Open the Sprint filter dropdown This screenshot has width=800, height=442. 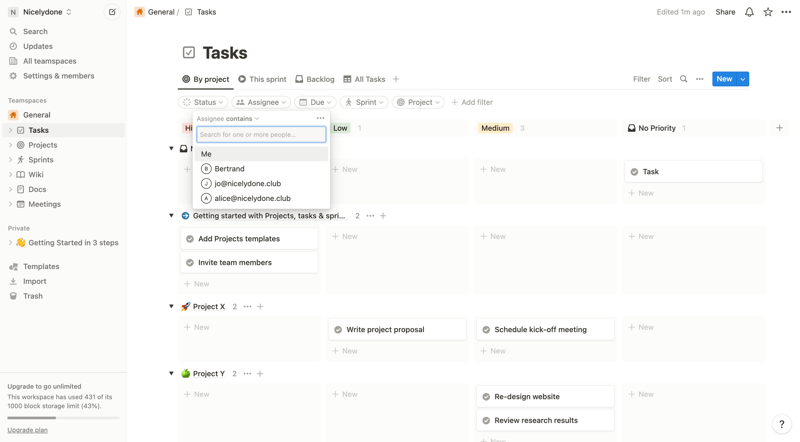364,102
